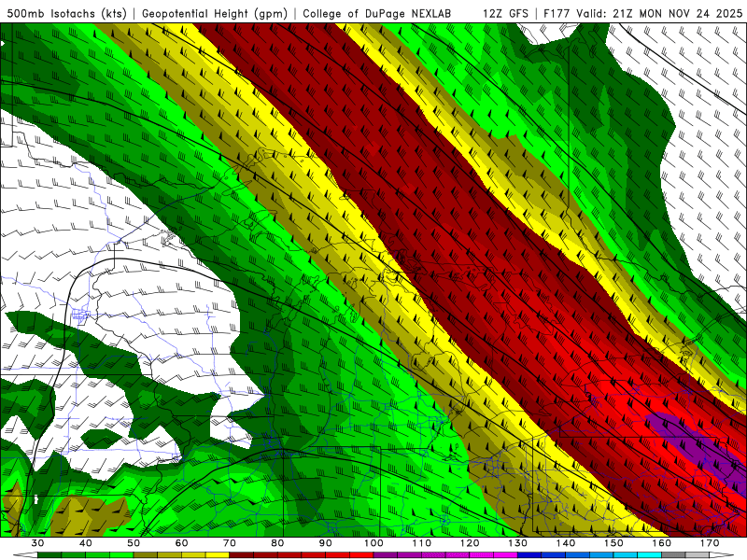
Task: Click the bright yellow legend swatch below 70
Action: [218, 555]
